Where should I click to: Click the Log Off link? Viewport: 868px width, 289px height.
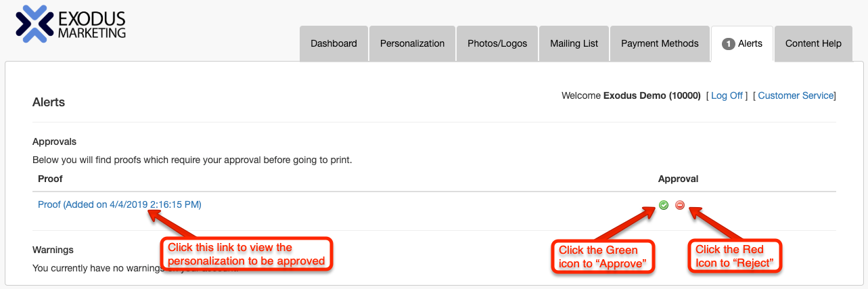(x=727, y=95)
